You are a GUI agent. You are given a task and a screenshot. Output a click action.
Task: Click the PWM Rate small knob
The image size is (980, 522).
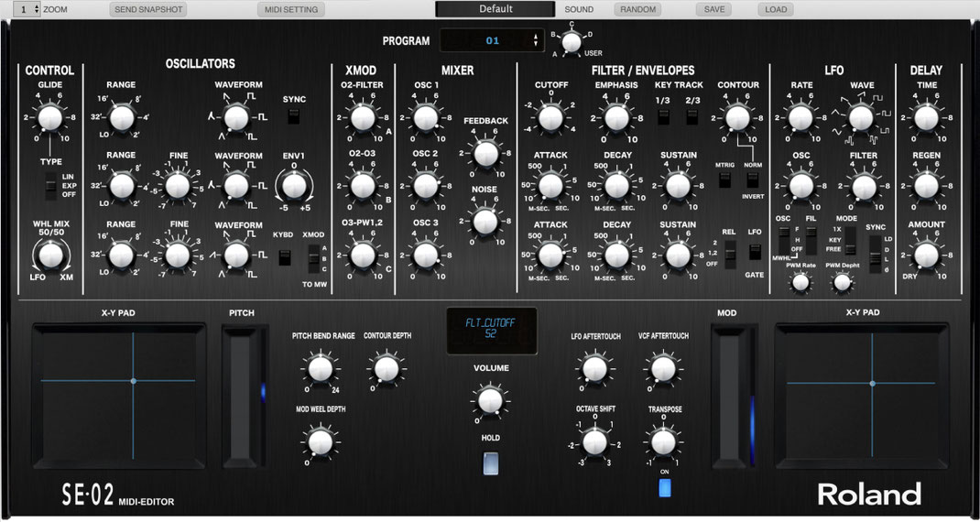[x=800, y=283]
